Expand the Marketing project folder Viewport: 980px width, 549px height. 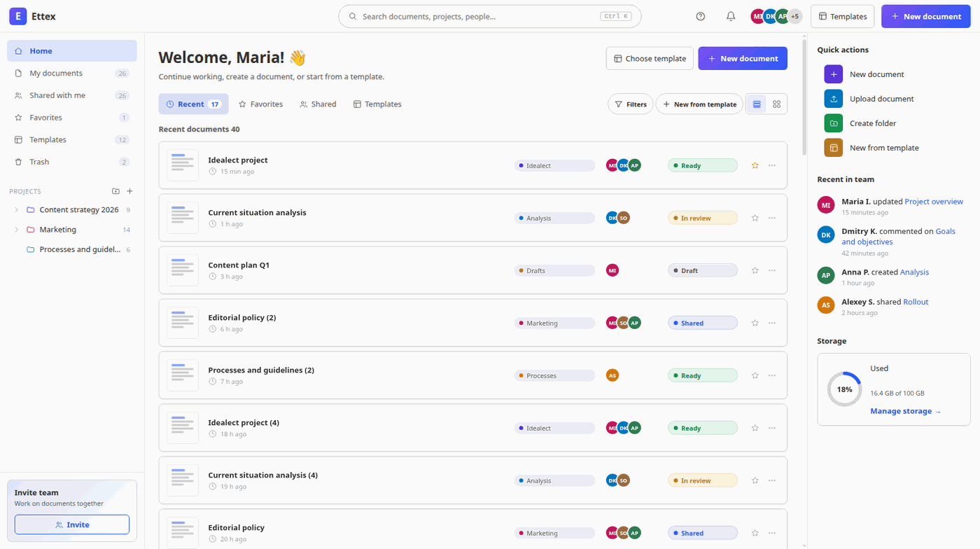[x=16, y=230]
